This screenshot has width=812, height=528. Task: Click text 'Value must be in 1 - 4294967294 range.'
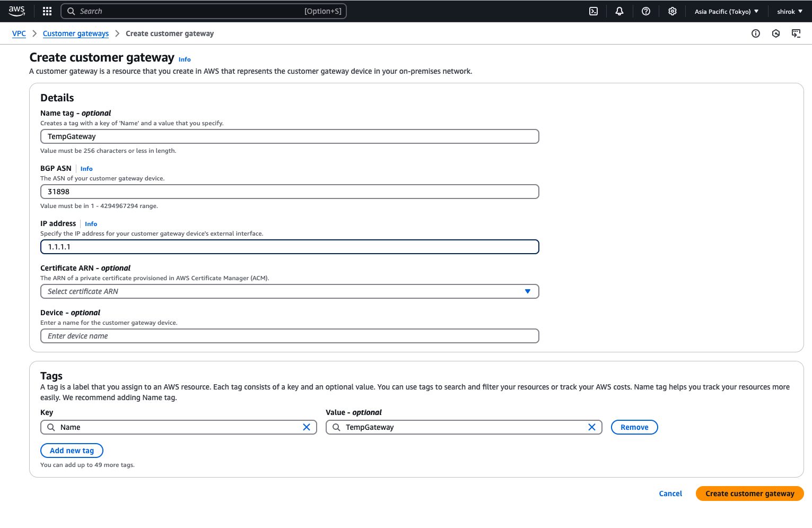coord(99,206)
